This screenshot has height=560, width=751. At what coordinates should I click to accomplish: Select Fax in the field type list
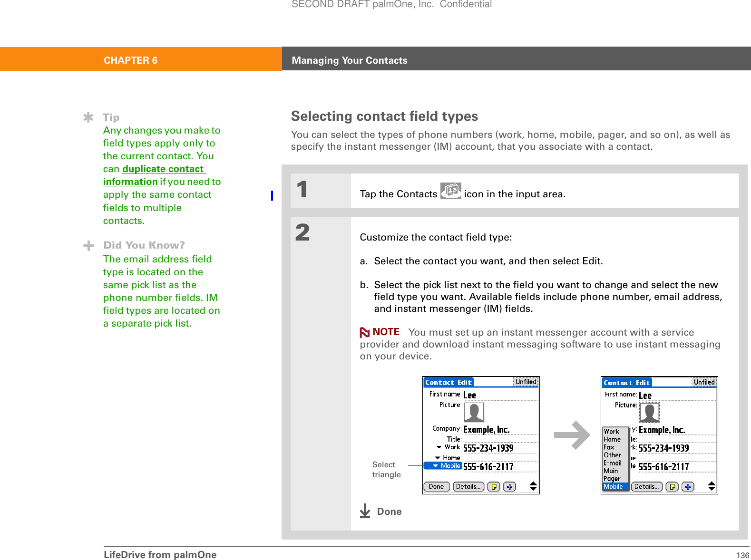click(615, 447)
